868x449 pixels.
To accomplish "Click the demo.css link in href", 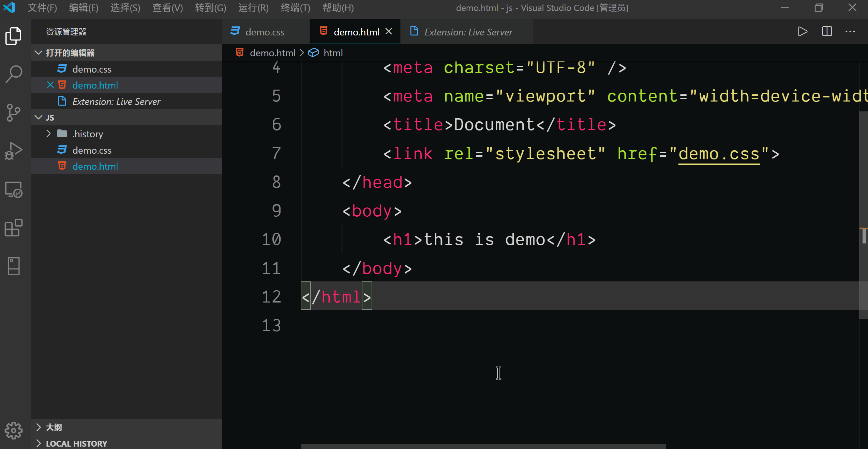I will pos(719,154).
